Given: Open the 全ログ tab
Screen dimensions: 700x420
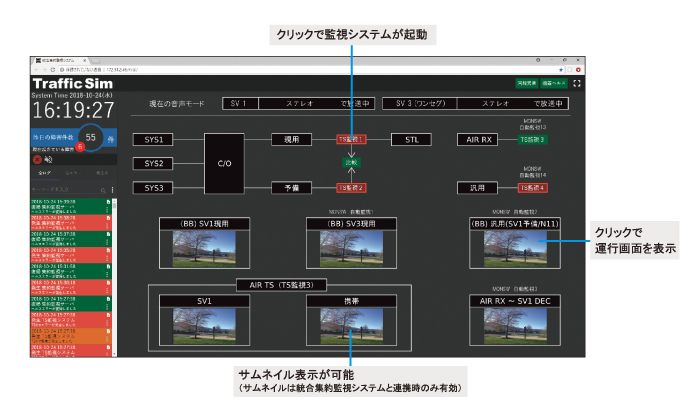Looking at the screenshot, I should (44, 173).
